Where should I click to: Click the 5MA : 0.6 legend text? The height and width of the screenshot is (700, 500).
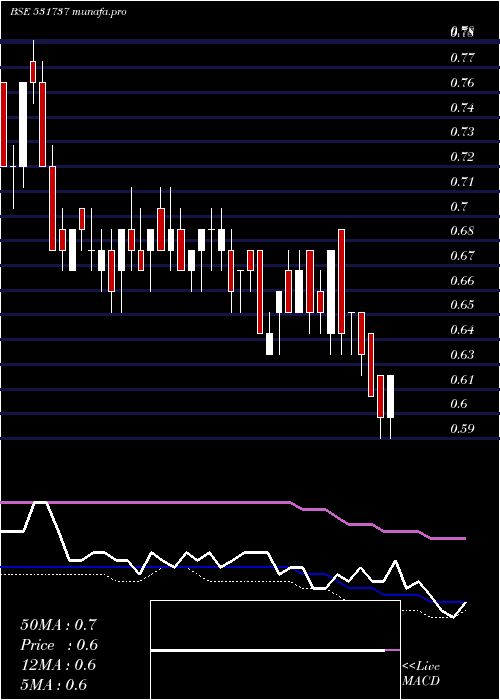pyautogui.click(x=54, y=685)
